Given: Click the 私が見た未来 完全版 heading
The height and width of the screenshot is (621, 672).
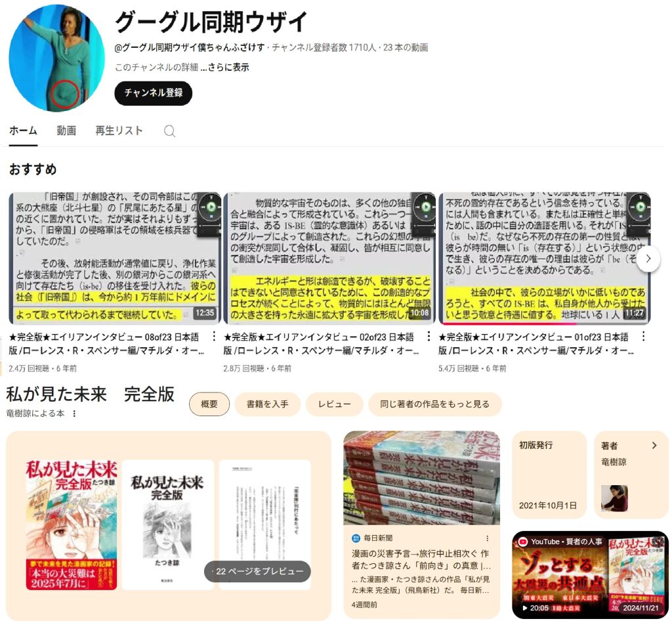Looking at the screenshot, I should (91, 395).
